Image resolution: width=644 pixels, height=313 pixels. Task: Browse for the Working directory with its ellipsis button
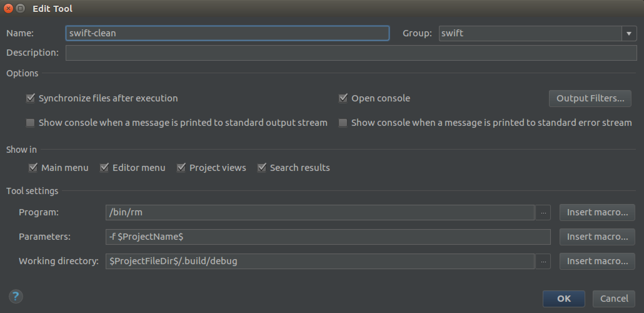click(x=543, y=261)
